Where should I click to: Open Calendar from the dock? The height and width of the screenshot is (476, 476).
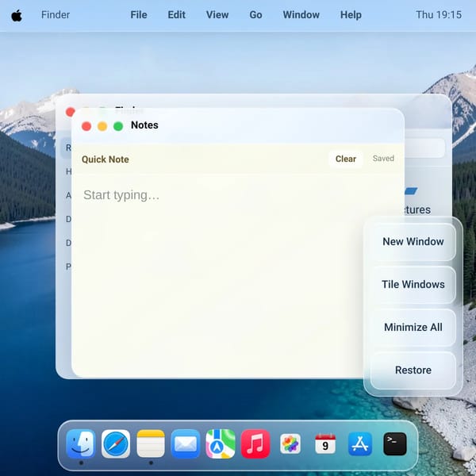[325, 443]
